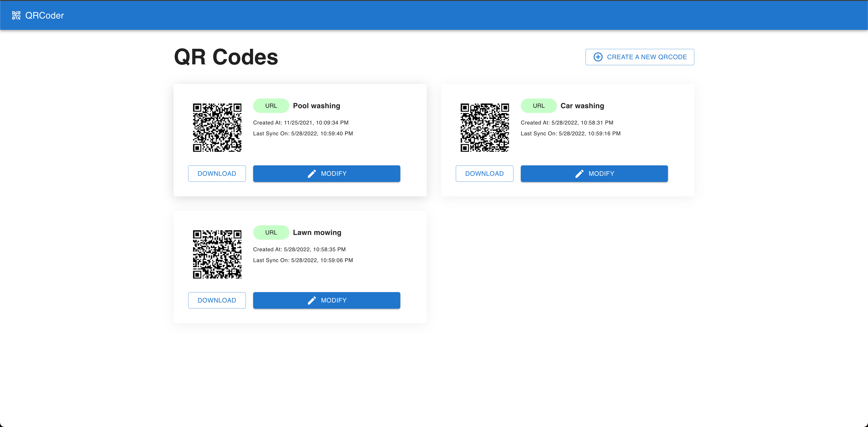This screenshot has height=427, width=868.
Task: Click the Pool washing QR code image
Action: coord(217,127)
